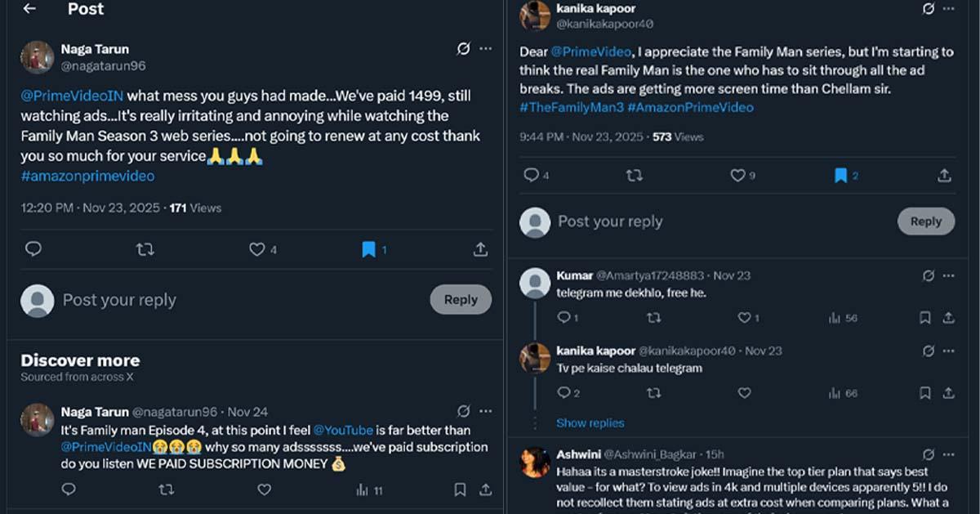
Task: Open more options on Naga Tarun's post
Action: tap(486, 49)
